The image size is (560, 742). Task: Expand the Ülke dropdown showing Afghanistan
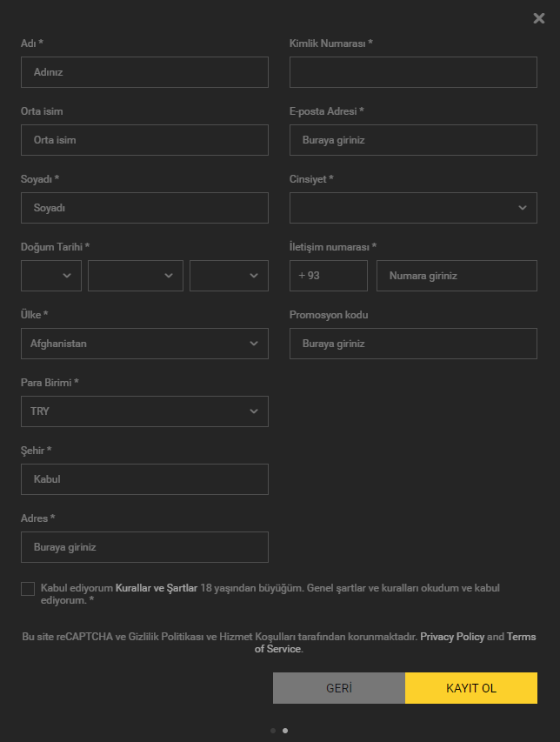pyautogui.click(x=144, y=344)
